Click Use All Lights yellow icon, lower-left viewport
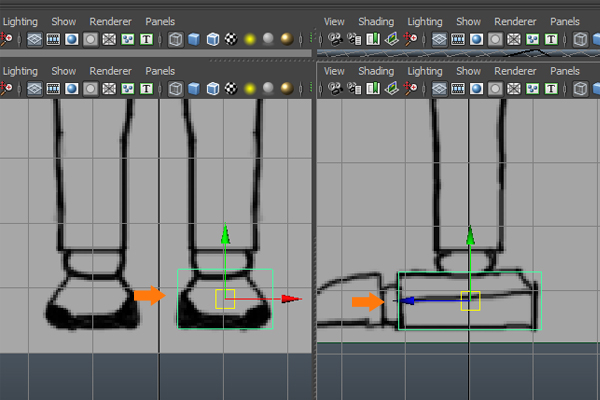This screenshot has width=600, height=400. pyautogui.click(x=249, y=91)
